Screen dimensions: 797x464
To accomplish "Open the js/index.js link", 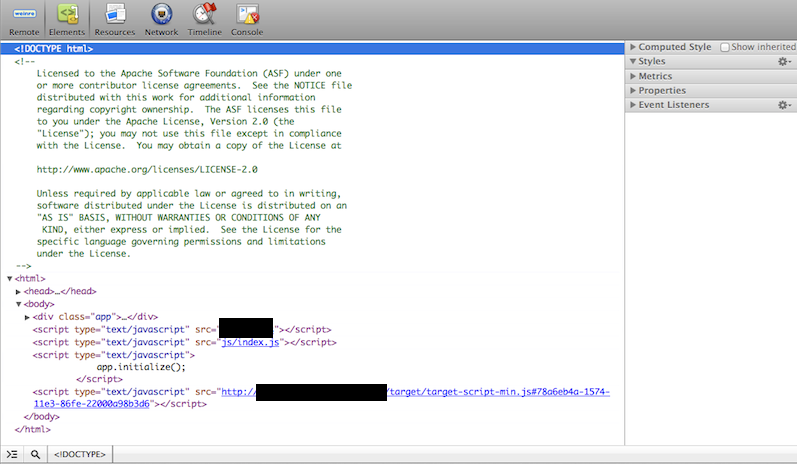I will (x=250, y=343).
